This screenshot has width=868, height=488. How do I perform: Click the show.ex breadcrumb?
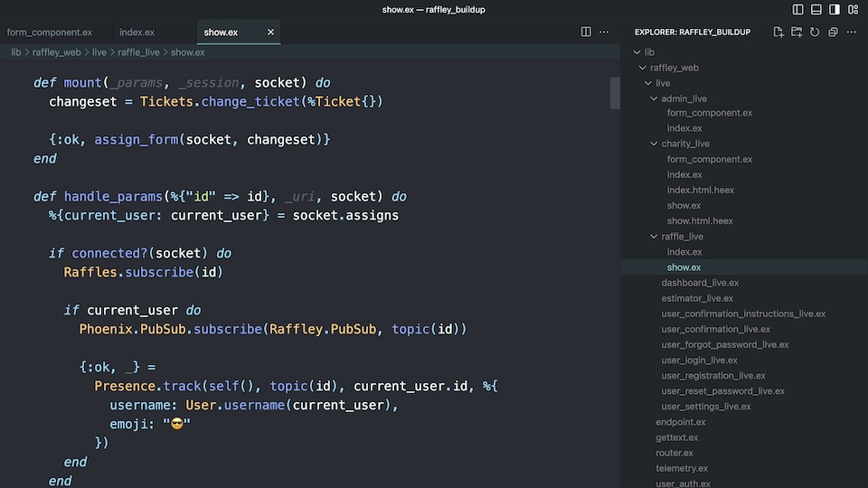188,52
